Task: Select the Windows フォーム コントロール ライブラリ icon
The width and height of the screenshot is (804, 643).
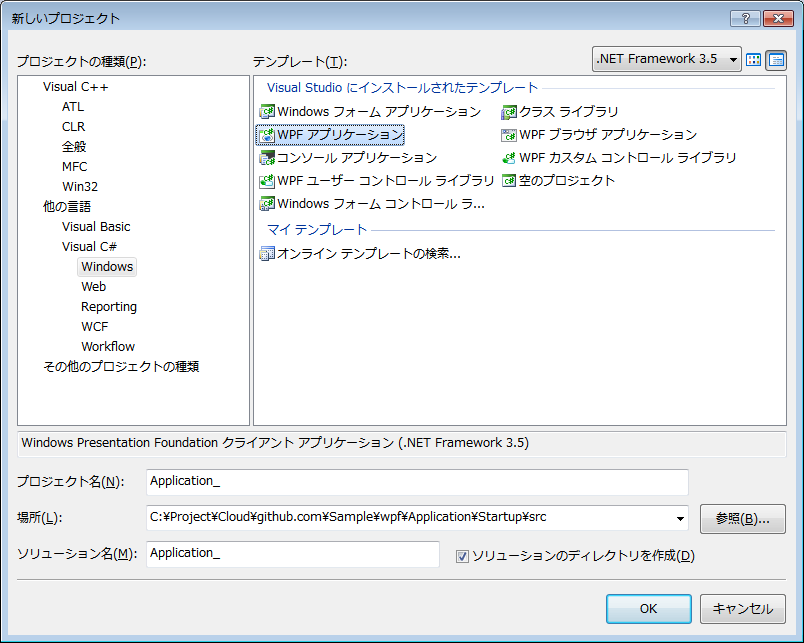Action: click(267, 204)
